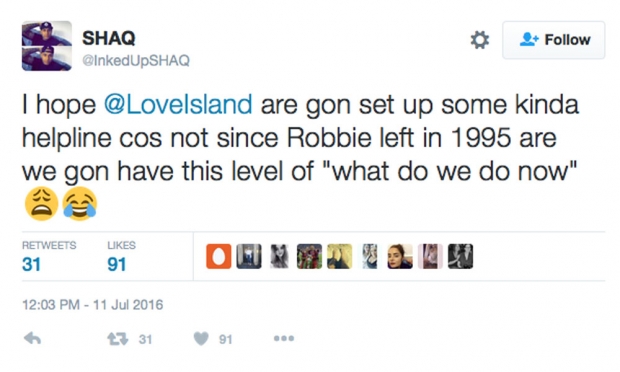Click the tears of joy emoji

coord(80,204)
